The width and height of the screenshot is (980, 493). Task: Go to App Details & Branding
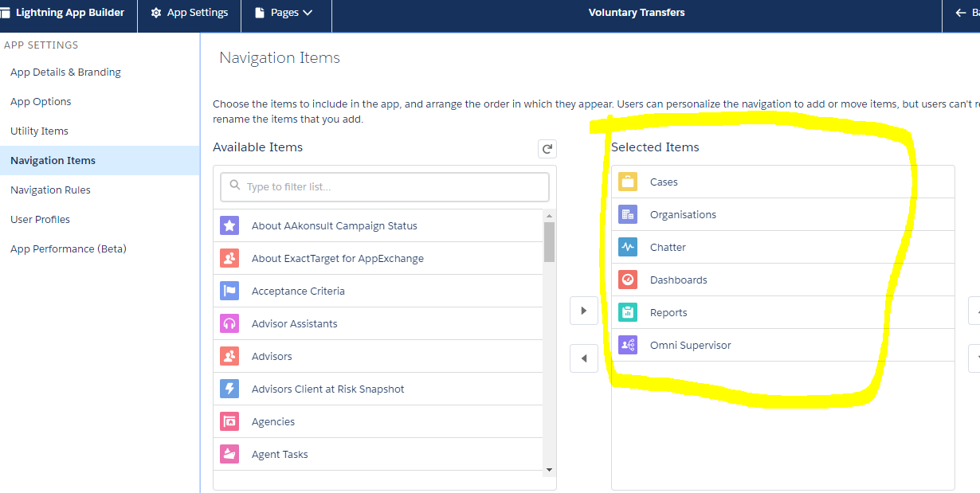pyautogui.click(x=65, y=72)
